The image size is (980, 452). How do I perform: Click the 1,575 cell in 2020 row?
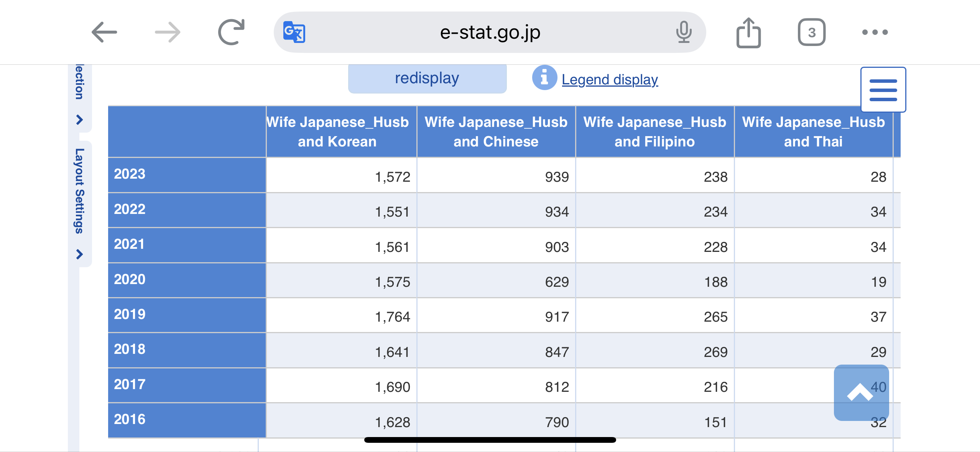pyautogui.click(x=341, y=281)
